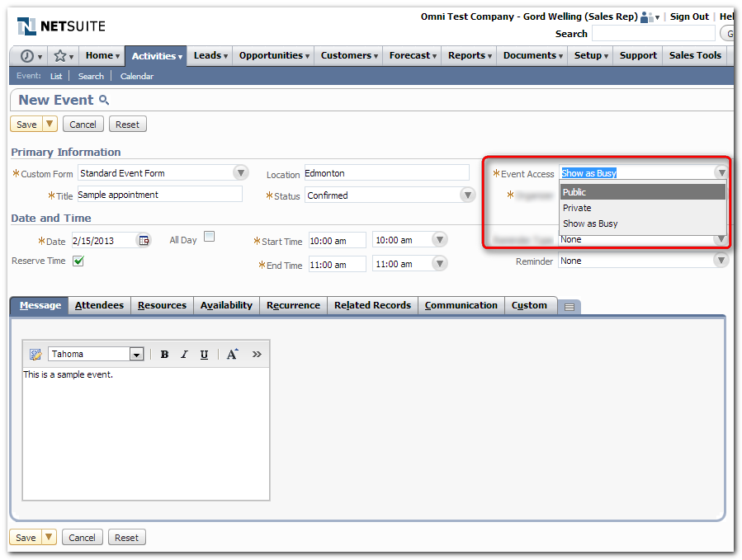Click the italic formatting button

pyautogui.click(x=184, y=355)
